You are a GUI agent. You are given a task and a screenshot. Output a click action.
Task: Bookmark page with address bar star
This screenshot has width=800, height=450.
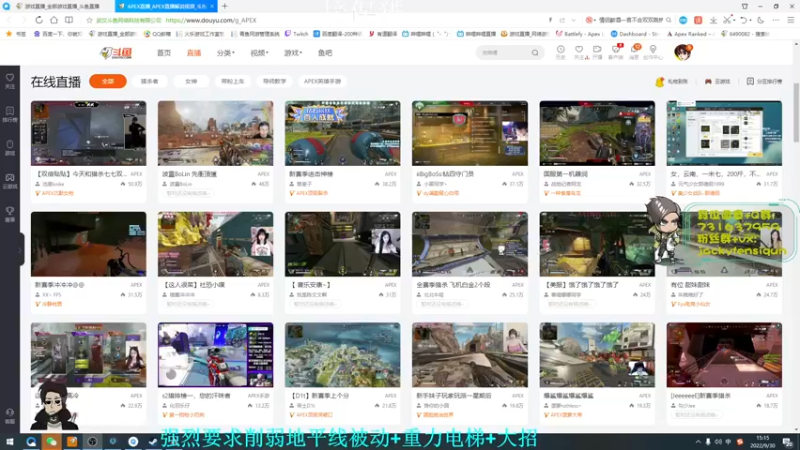[x=89, y=20]
